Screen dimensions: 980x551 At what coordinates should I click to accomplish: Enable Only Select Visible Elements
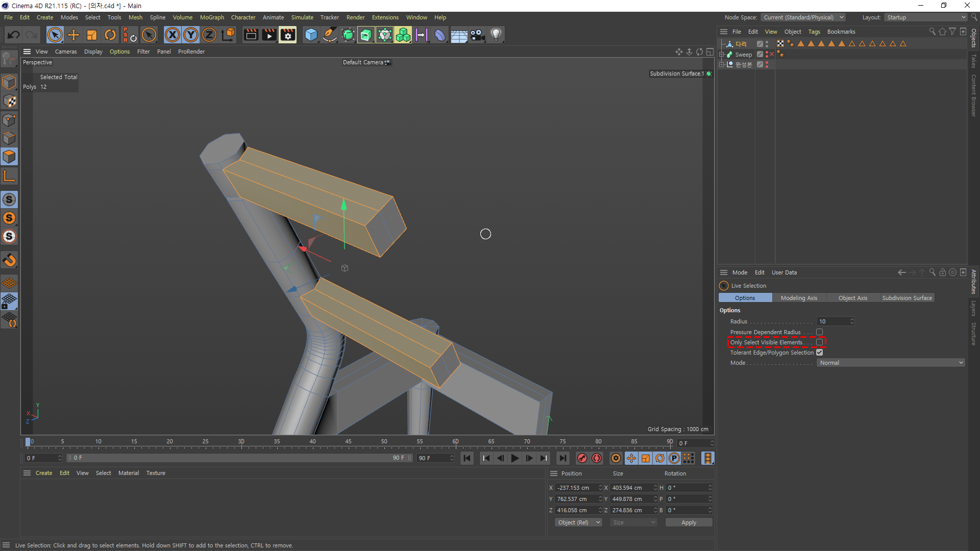coord(819,342)
